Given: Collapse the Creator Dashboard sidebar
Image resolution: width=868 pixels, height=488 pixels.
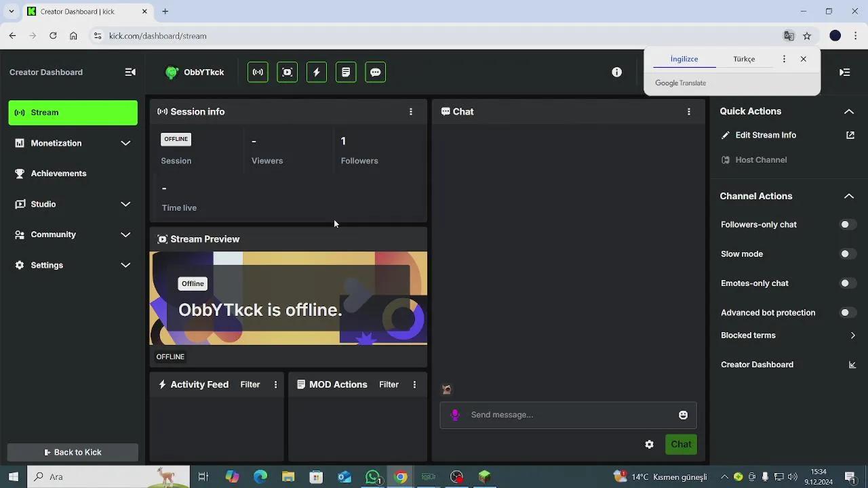Looking at the screenshot, I should [130, 72].
